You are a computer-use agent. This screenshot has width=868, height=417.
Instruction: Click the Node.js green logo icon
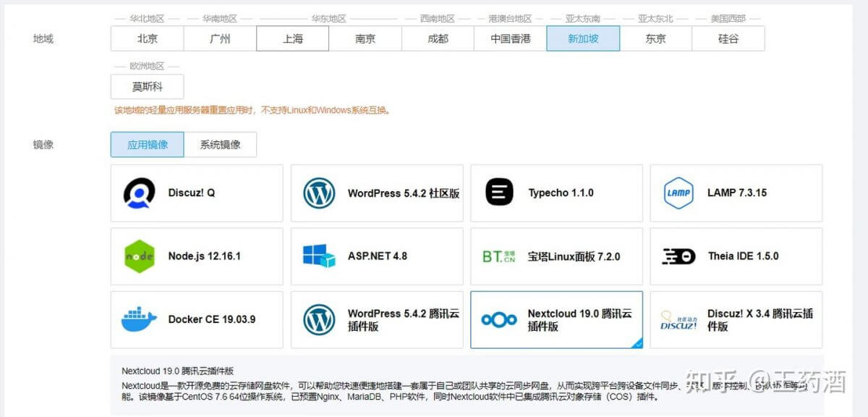[x=139, y=256]
